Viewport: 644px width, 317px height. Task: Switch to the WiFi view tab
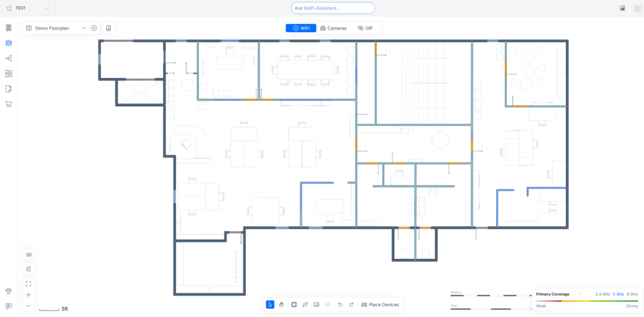(301, 28)
